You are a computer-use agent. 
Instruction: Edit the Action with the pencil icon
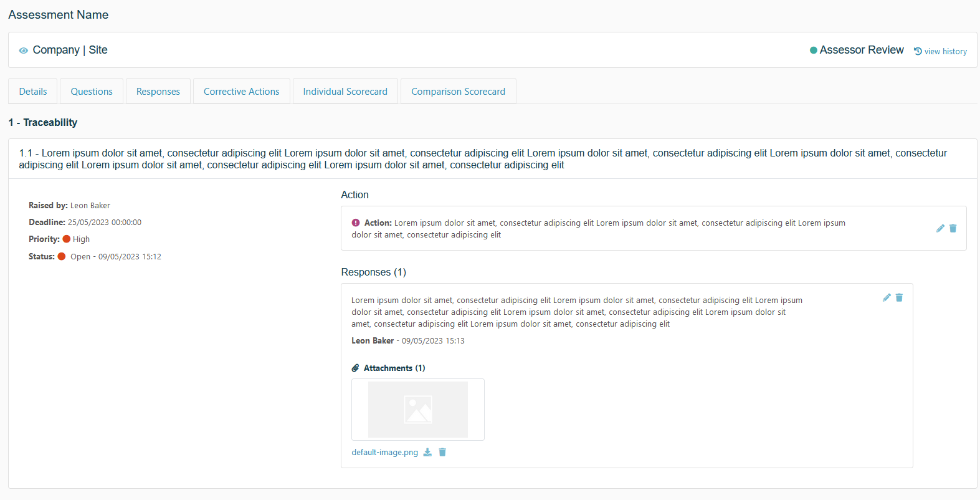[940, 229]
